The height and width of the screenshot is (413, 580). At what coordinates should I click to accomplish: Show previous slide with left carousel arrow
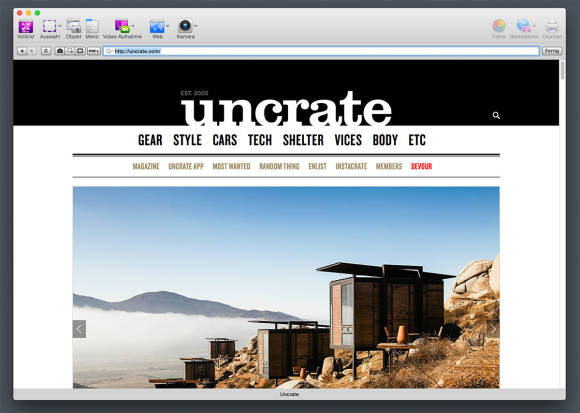79,329
